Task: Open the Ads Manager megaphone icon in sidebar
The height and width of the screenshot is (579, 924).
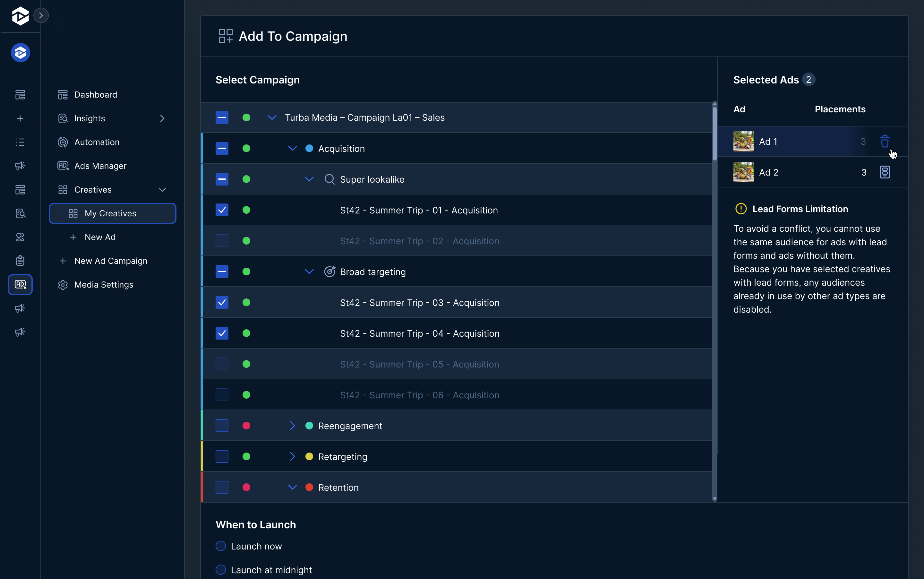Action: (20, 166)
